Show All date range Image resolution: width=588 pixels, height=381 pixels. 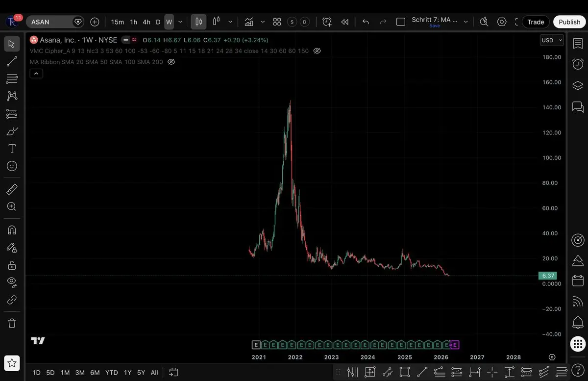[154, 373]
